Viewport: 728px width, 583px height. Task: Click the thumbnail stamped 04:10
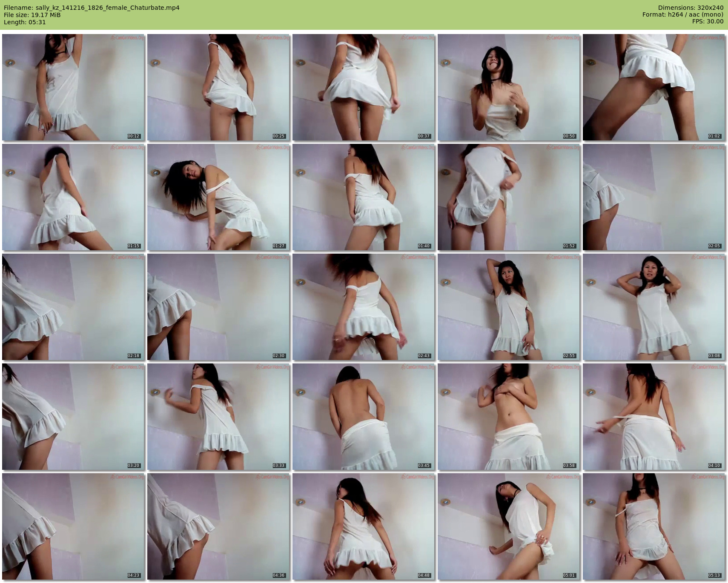click(654, 417)
